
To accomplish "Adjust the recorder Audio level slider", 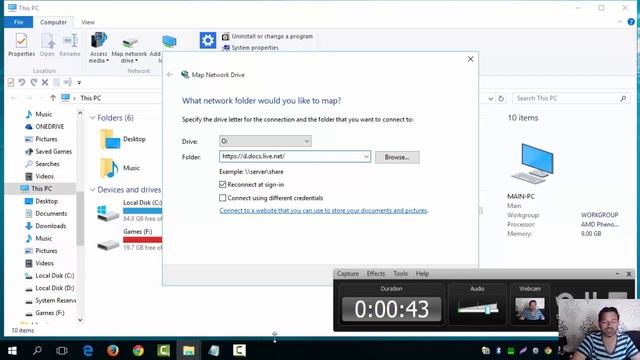I will (x=487, y=309).
